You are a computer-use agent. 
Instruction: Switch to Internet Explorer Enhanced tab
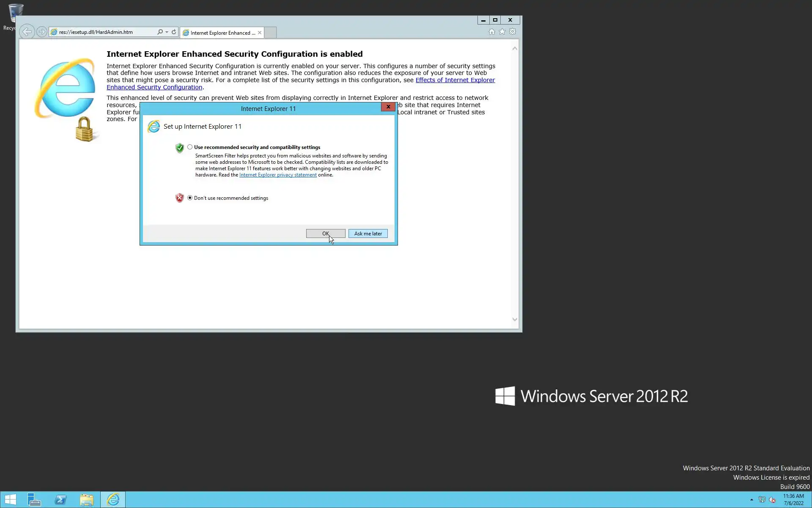tap(220, 33)
